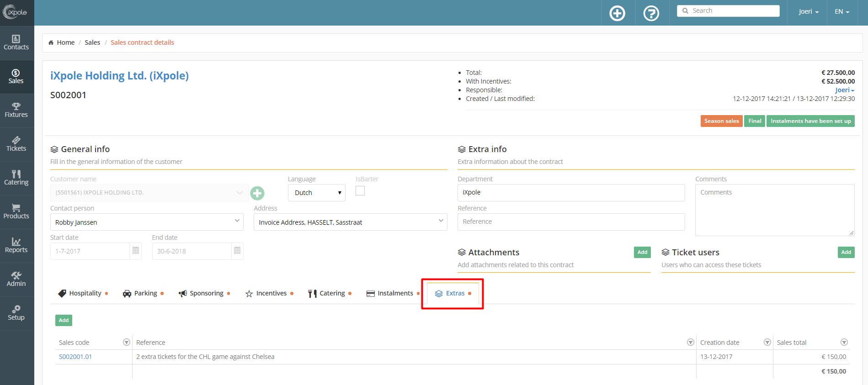Open sales code S002001.01 link

pyautogui.click(x=75, y=357)
